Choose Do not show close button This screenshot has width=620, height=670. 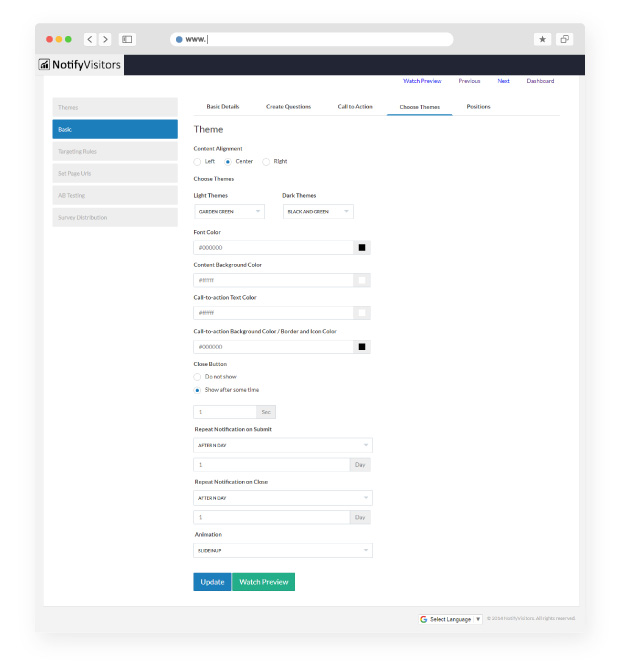(x=197, y=377)
